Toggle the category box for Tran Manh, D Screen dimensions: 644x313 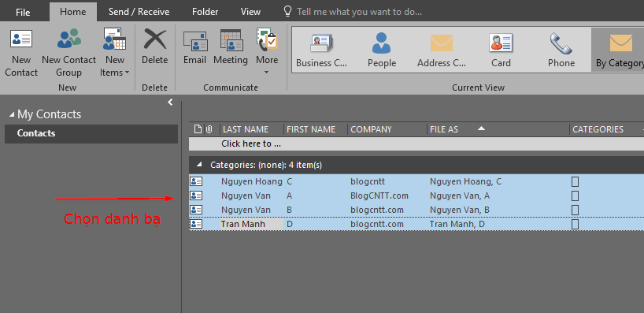(x=575, y=224)
